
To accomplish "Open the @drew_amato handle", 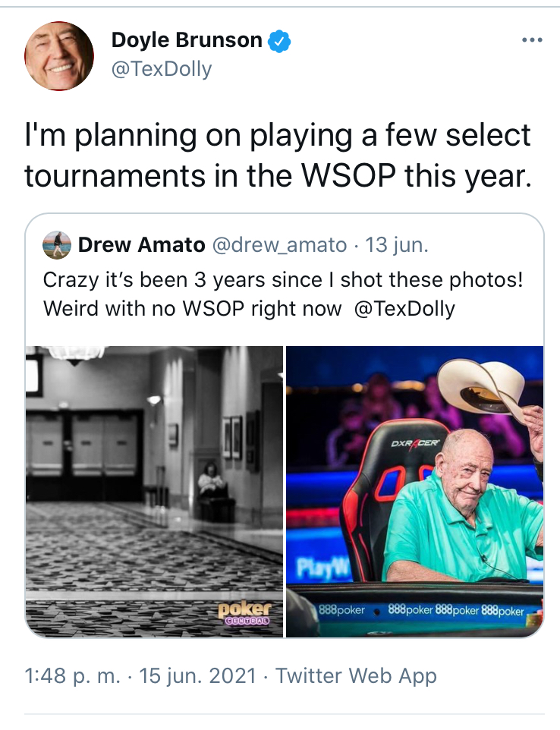I will point(280,245).
